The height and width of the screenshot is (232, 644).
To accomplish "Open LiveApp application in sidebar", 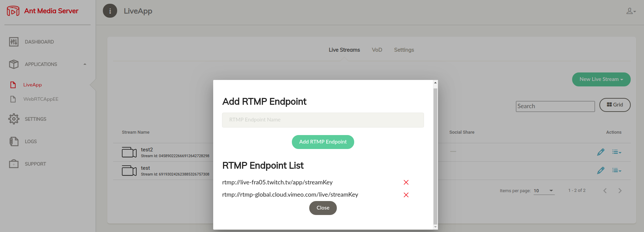I will pos(33,85).
